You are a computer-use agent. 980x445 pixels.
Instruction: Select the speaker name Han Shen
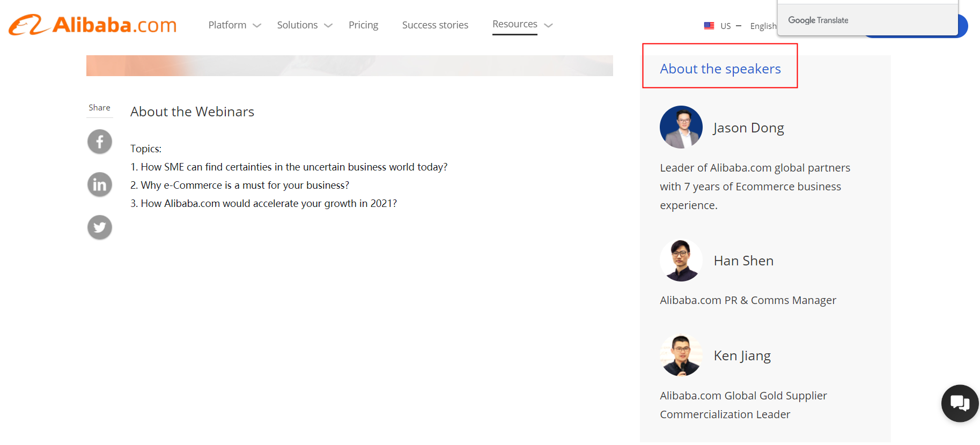[743, 261]
